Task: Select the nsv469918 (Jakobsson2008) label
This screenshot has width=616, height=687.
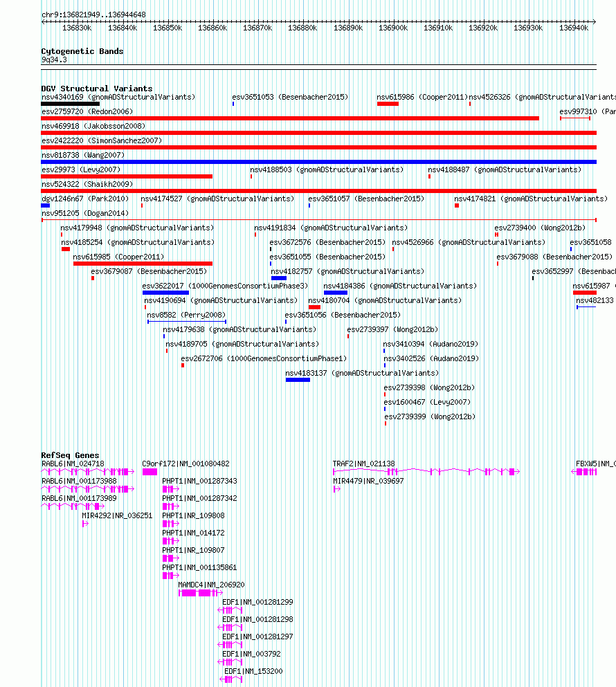Action: pyautogui.click(x=93, y=126)
